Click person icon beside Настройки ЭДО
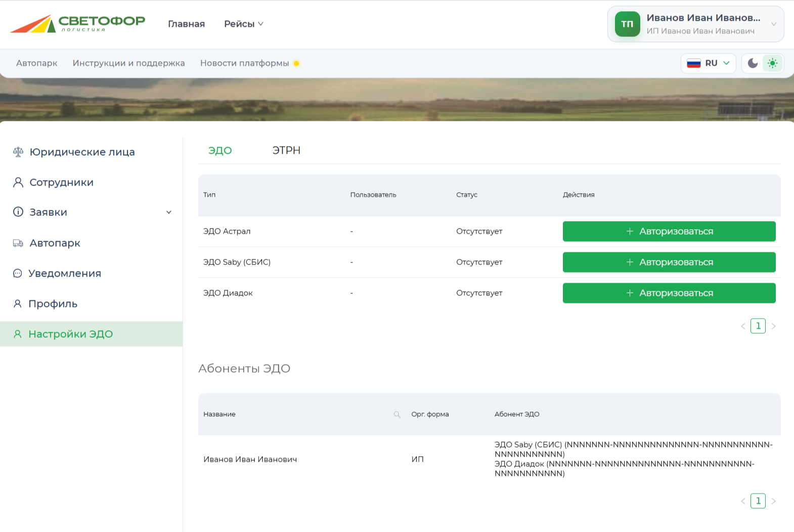The height and width of the screenshot is (532, 794). [18, 334]
